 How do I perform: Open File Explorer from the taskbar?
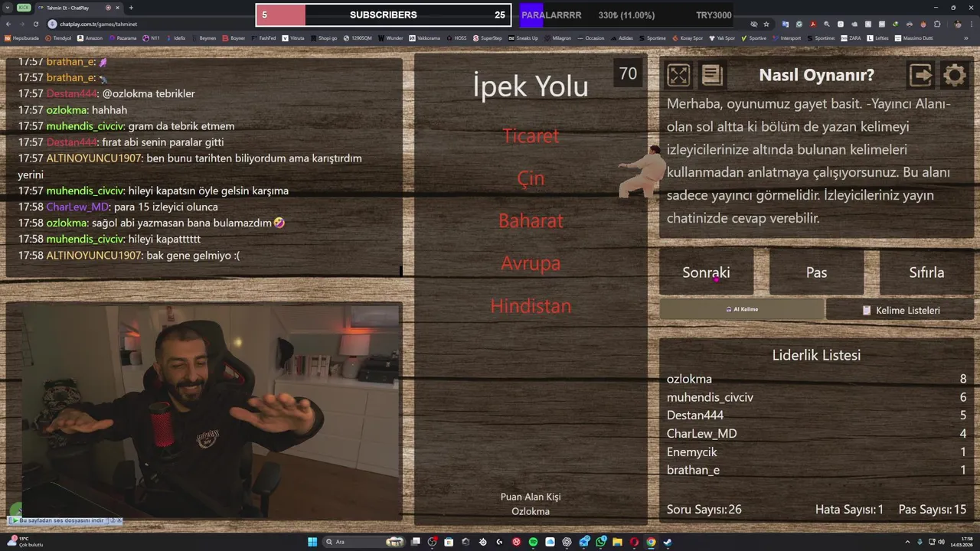[x=617, y=542]
